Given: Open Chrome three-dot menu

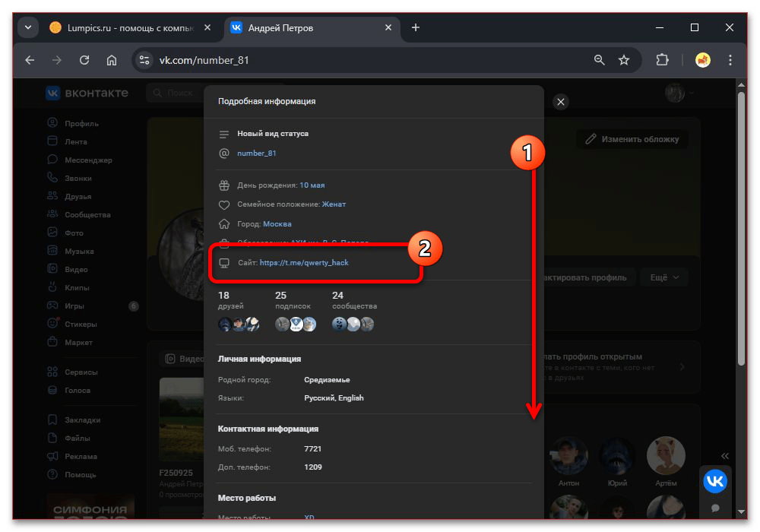Looking at the screenshot, I should click(730, 60).
